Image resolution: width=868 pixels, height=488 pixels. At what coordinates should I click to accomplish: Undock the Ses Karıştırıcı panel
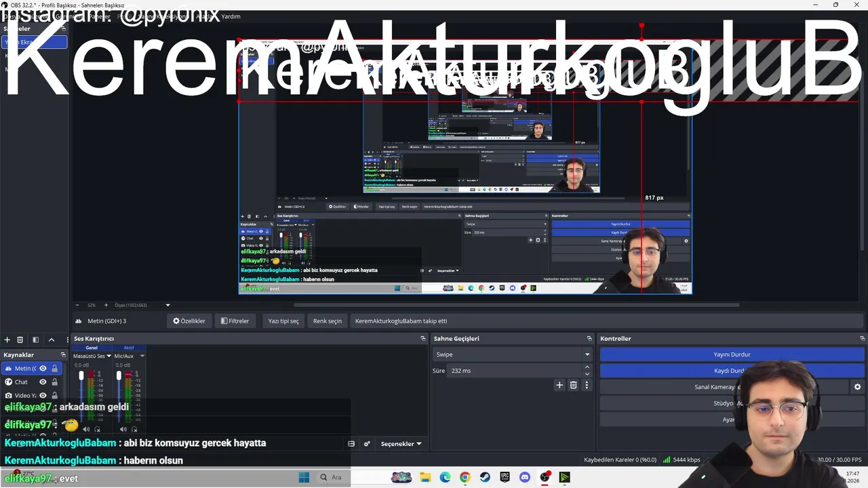[x=422, y=338]
